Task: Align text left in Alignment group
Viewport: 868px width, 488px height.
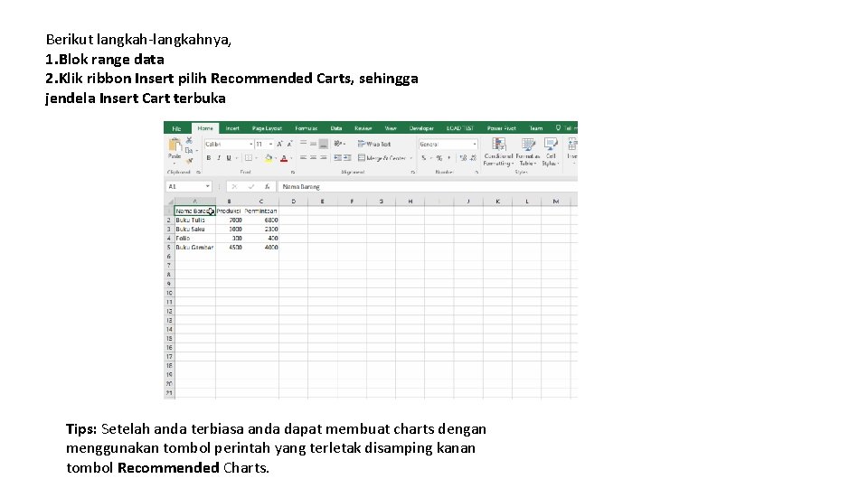Action: point(304,157)
